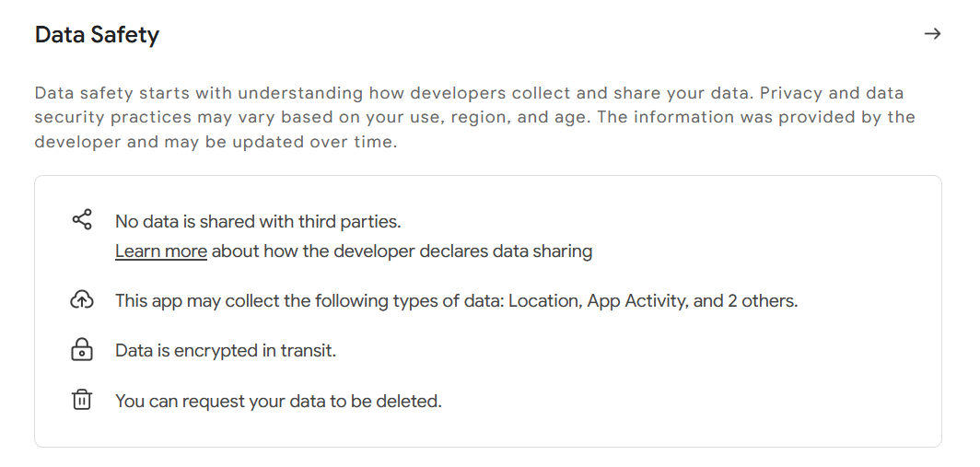Click the share icon beside data sharing
The width and height of the screenshot is (980, 467).
pyautogui.click(x=82, y=219)
